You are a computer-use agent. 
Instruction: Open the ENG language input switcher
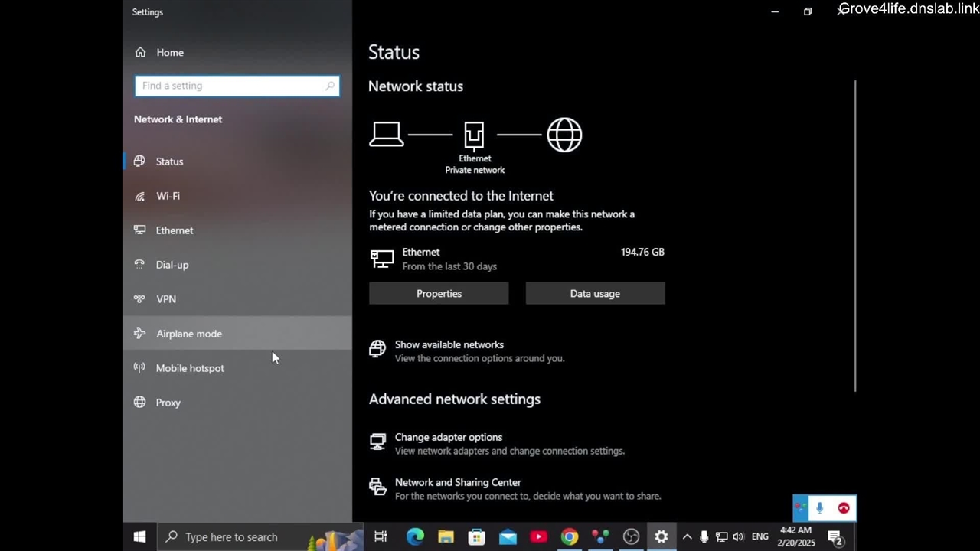click(759, 537)
